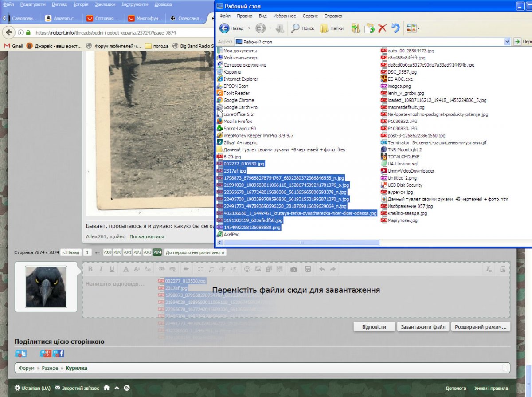Go to forum page 7873
The image size is (532, 397).
(147, 252)
